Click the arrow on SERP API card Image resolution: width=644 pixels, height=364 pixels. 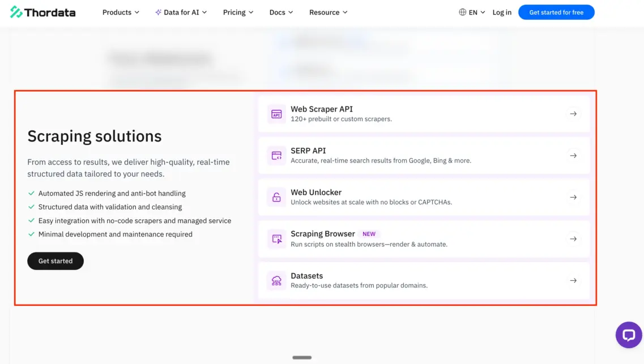point(573,156)
